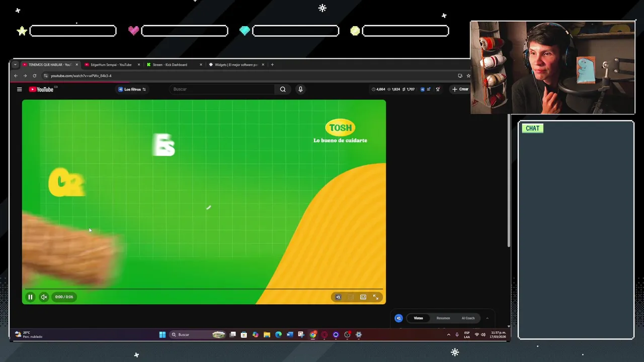Open the Settings gear on the taskbar
This screenshot has height=362, width=644.
[359, 335]
